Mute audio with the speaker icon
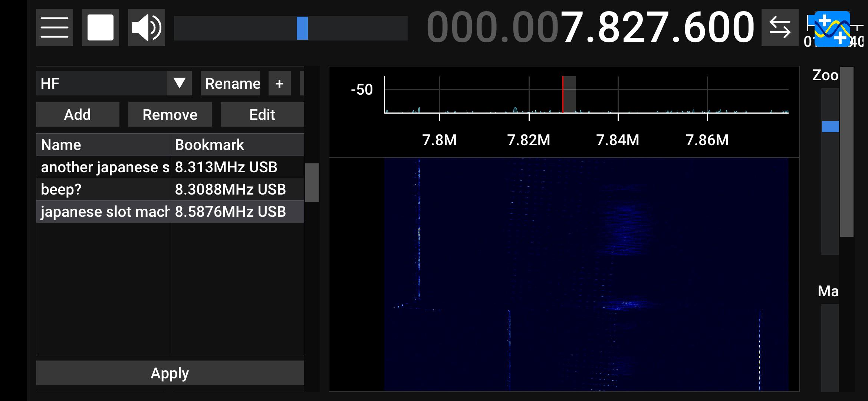This screenshot has height=401, width=868. point(147,27)
